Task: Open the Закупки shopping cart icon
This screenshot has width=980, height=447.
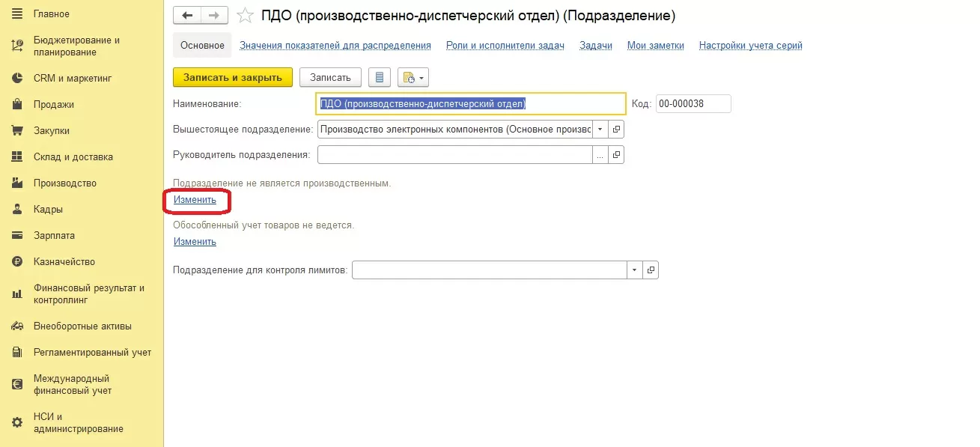Action: coord(17,130)
